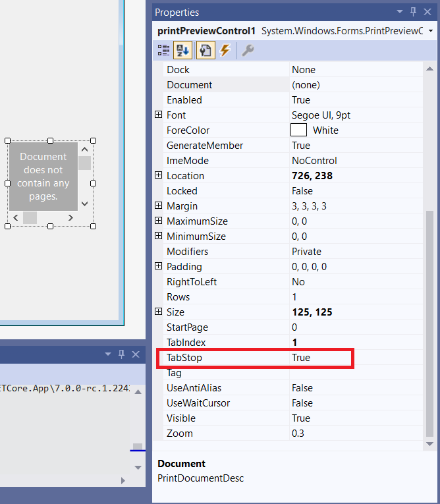This screenshot has width=440, height=504.
Task: Click bottom-right resize handle of preview control
Action: 94,226
